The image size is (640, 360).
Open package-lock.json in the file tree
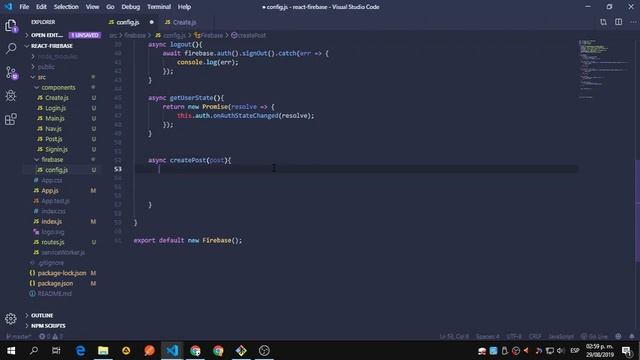coord(62,273)
